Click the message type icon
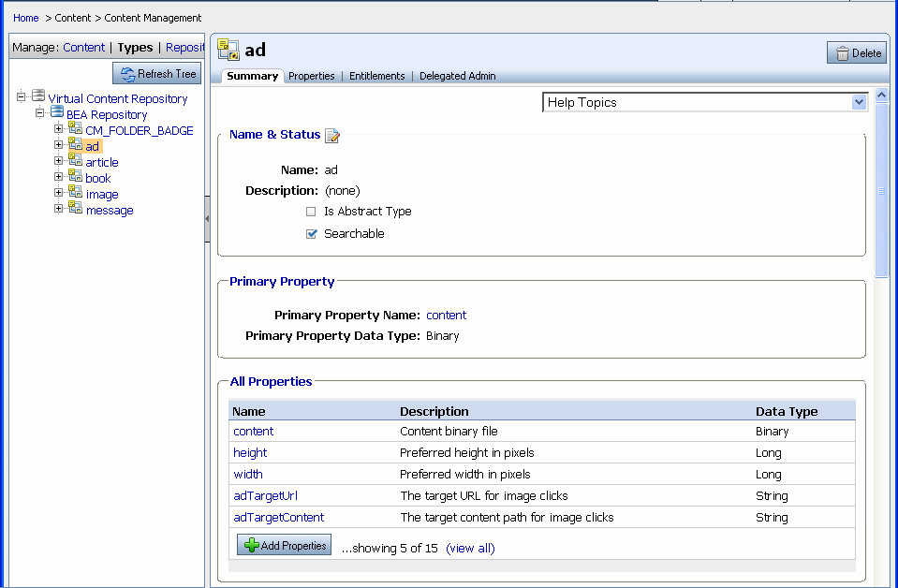The height and width of the screenshot is (588, 898). tap(76, 208)
